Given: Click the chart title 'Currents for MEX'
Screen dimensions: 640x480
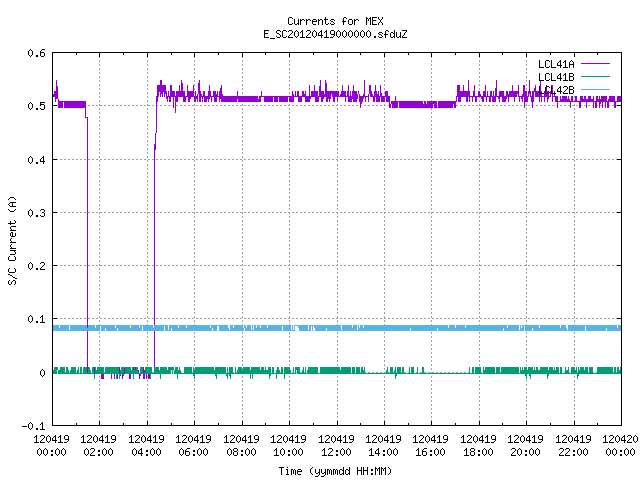Looking at the screenshot, I should click(335, 21).
